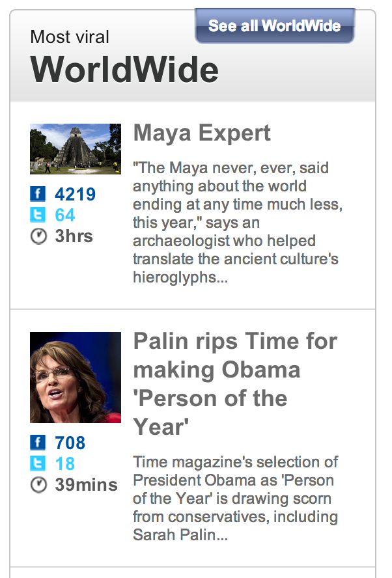Click the Twitter icon on the Palin story
Screen dimensions: 392x578
[x=38, y=463]
